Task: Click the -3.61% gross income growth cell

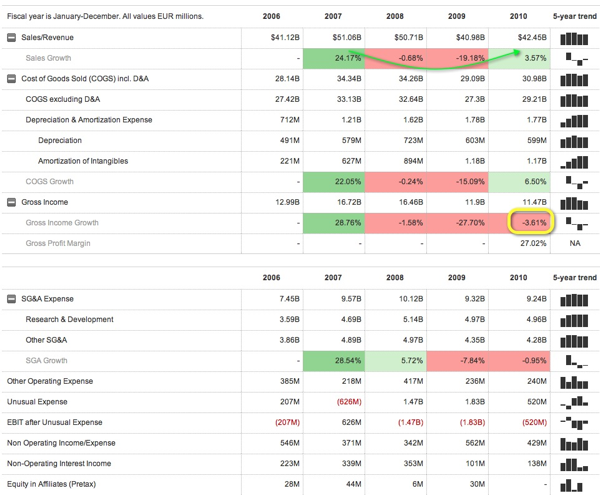Action: point(520,223)
